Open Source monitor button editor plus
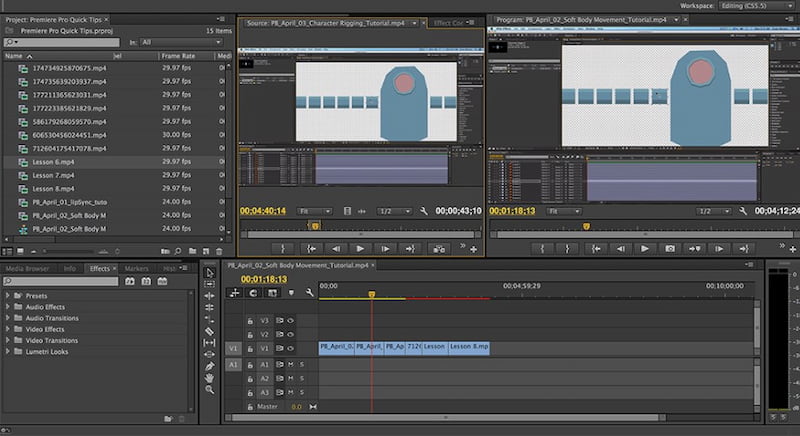Screen dimensions: 800x436 pyautogui.click(x=473, y=249)
